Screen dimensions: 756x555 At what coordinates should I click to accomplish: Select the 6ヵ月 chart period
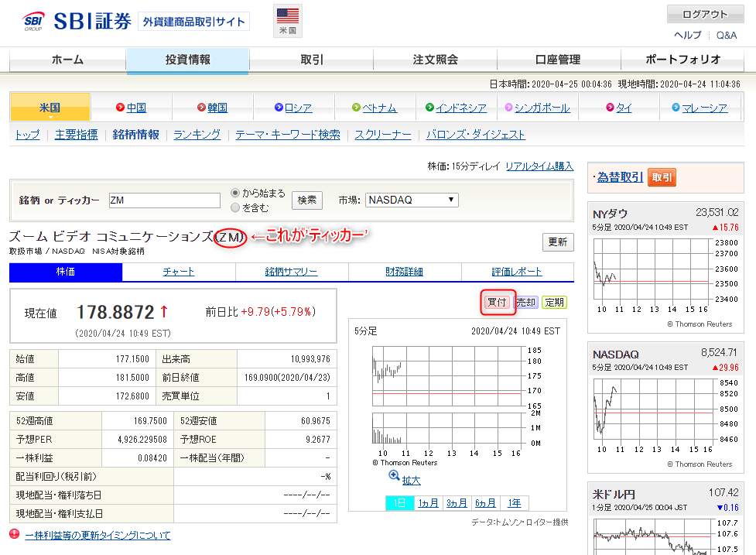pyautogui.click(x=485, y=503)
